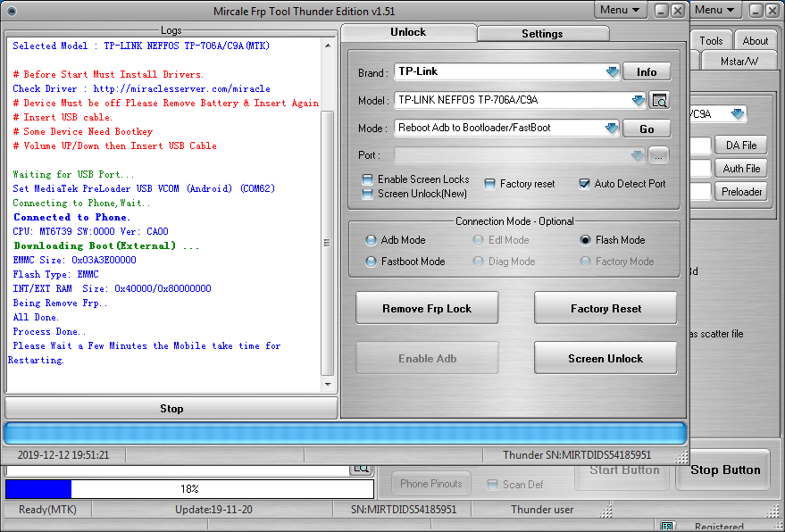Click the Preloader button
This screenshot has width=785, height=532.
[741, 192]
